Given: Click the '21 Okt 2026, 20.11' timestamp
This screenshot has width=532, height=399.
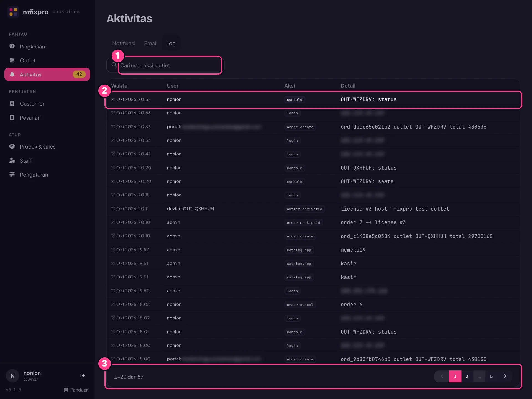Looking at the screenshot, I should click(x=130, y=209).
